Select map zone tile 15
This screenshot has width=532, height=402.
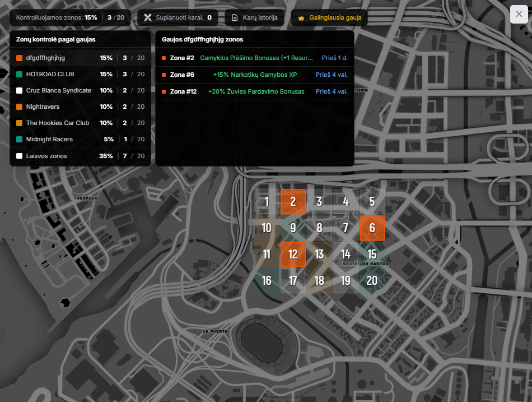point(372,254)
